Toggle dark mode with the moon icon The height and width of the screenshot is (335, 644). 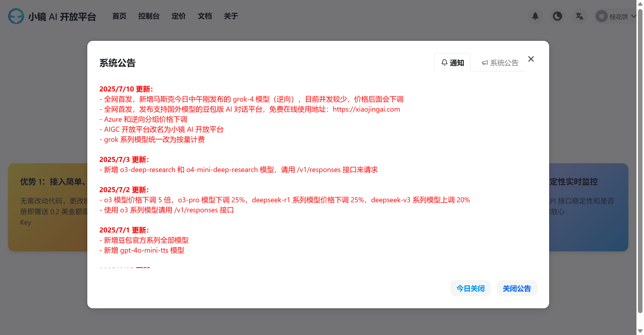click(557, 16)
